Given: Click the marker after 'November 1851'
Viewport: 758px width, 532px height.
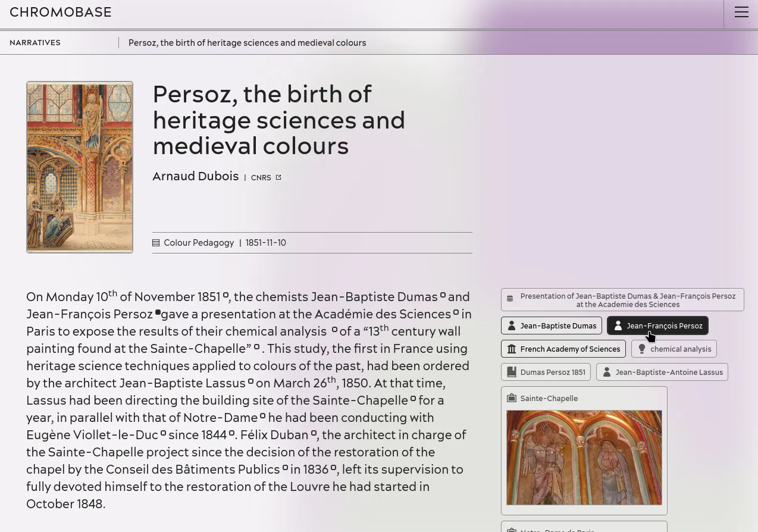Looking at the screenshot, I should point(225,296).
